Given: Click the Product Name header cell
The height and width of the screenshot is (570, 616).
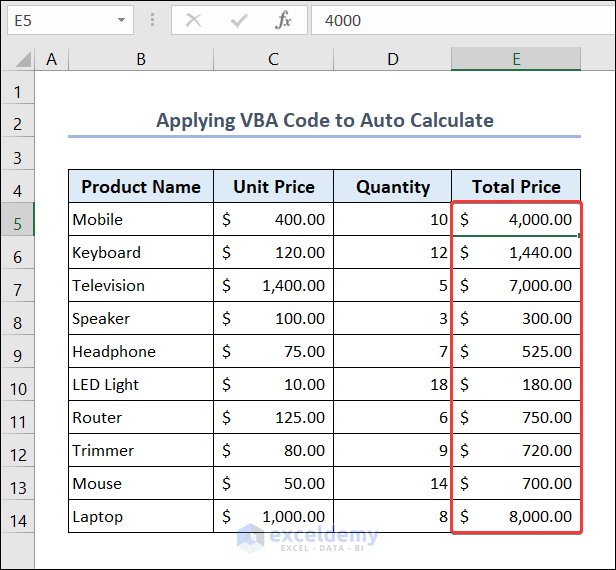Looking at the screenshot, I should point(141,187).
